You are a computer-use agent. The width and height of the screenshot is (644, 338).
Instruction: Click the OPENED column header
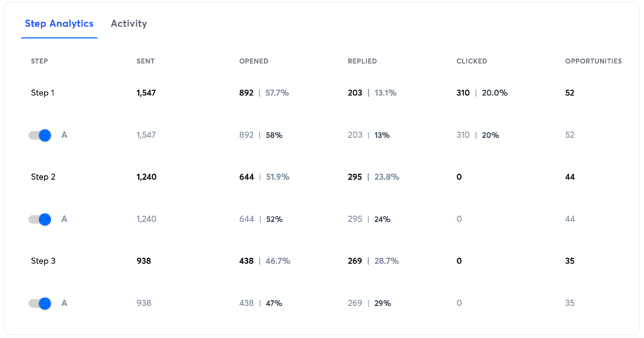tap(253, 62)
